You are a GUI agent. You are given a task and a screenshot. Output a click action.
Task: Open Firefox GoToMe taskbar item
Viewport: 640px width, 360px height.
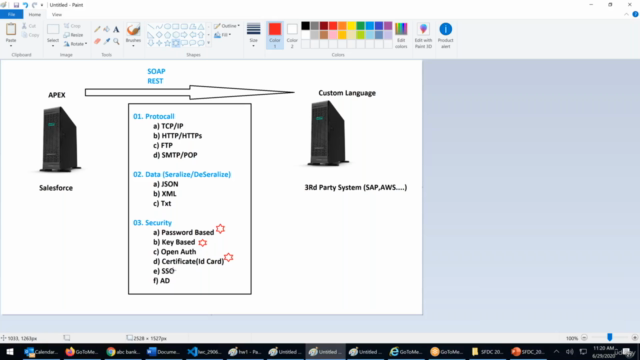(82, 351)
